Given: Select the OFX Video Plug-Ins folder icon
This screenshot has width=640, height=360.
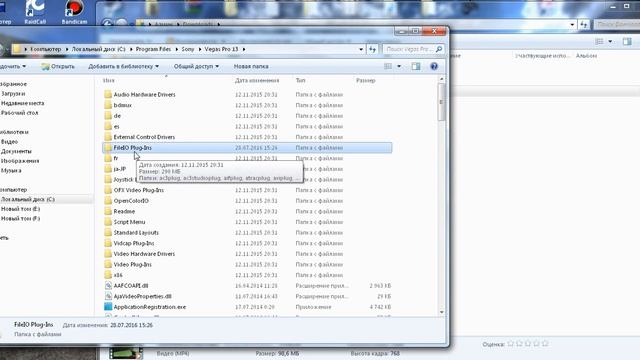Looking at the screenshot, I should tap(108, 190).
